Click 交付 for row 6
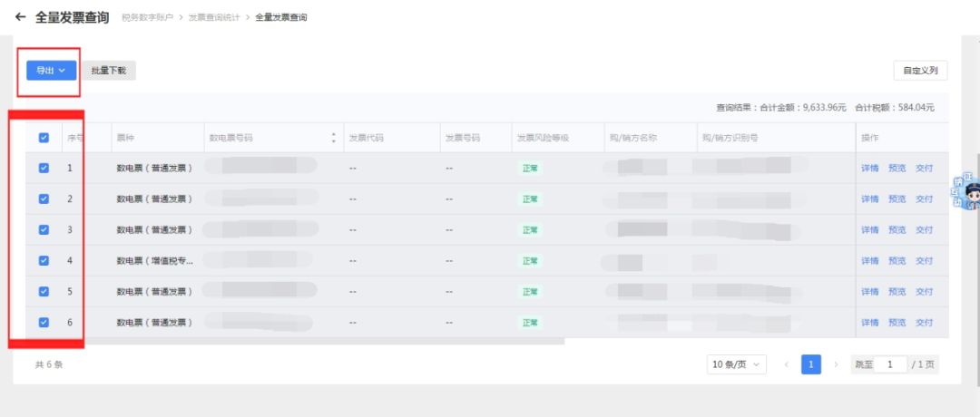 tap(924, 322)
